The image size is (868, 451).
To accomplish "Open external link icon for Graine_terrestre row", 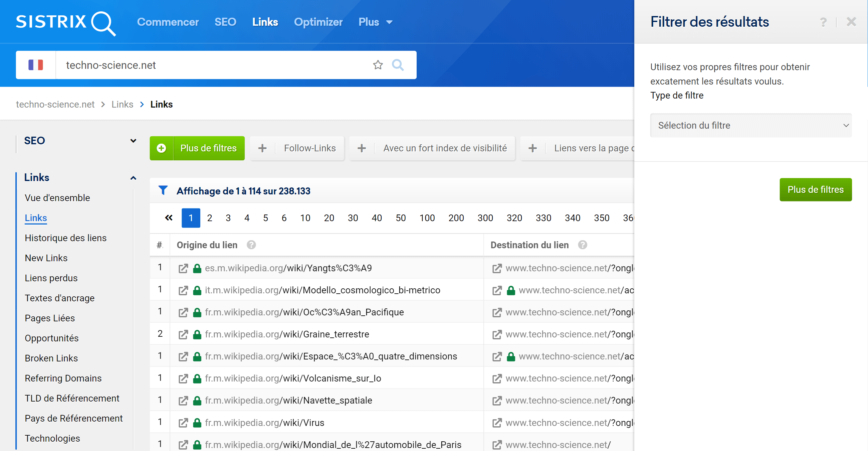I will click(183, 334).
